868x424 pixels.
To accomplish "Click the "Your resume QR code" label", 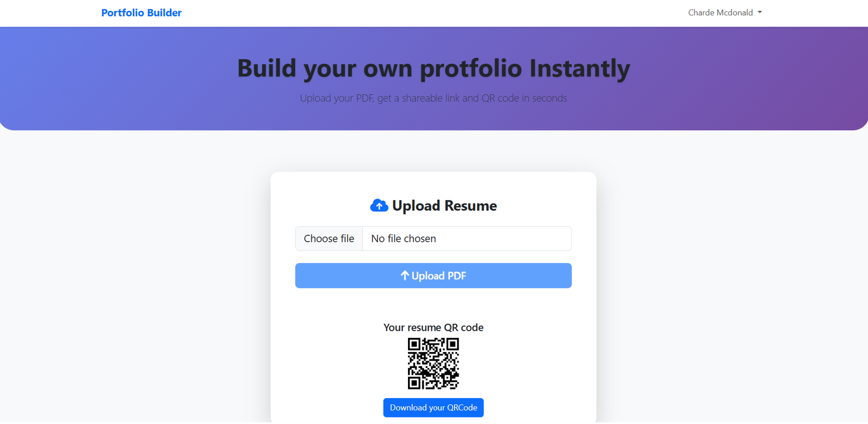I will [433, 327].
